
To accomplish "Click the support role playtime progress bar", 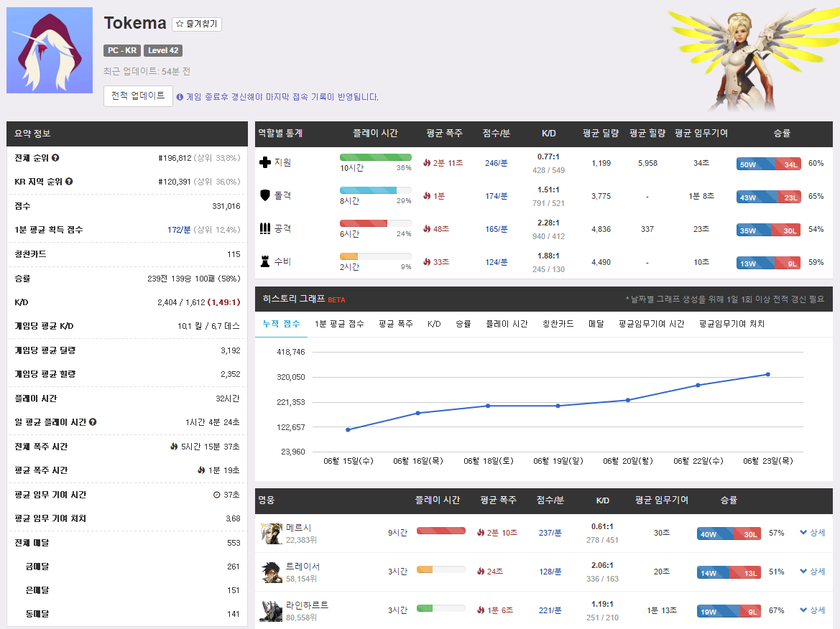I will pyautogui.click(x=375, y=157).
